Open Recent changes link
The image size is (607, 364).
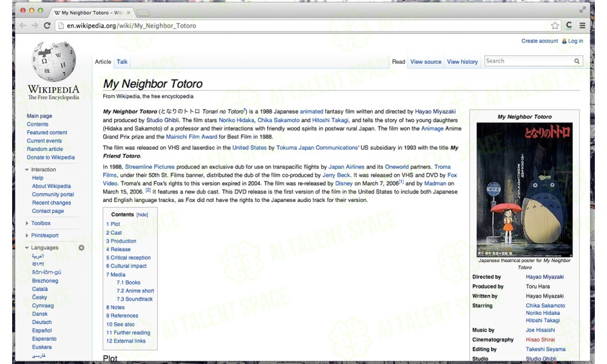[x=52, y=203]
